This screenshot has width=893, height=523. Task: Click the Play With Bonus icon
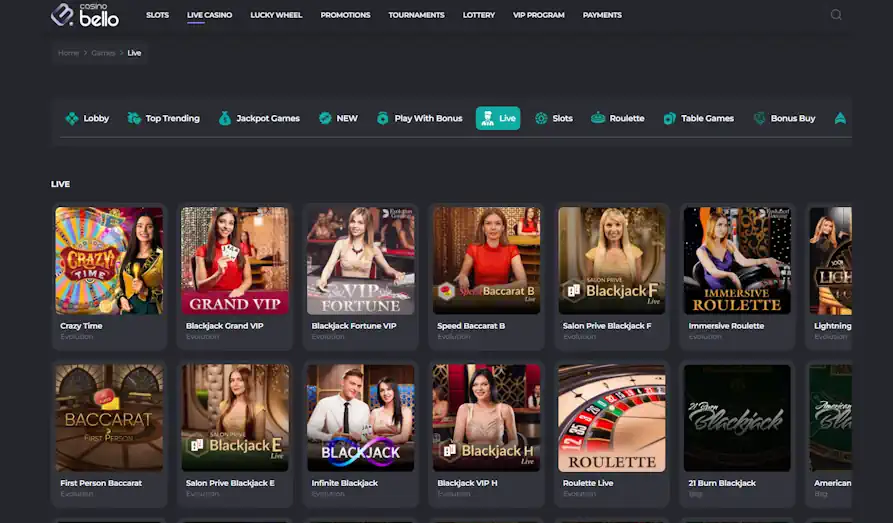(383, 119)
